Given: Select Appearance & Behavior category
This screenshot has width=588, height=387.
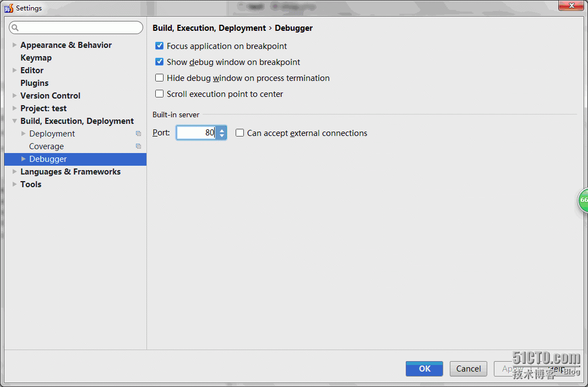Looking at the screenshot, I should pyautogui.click(x=66, y=45).
